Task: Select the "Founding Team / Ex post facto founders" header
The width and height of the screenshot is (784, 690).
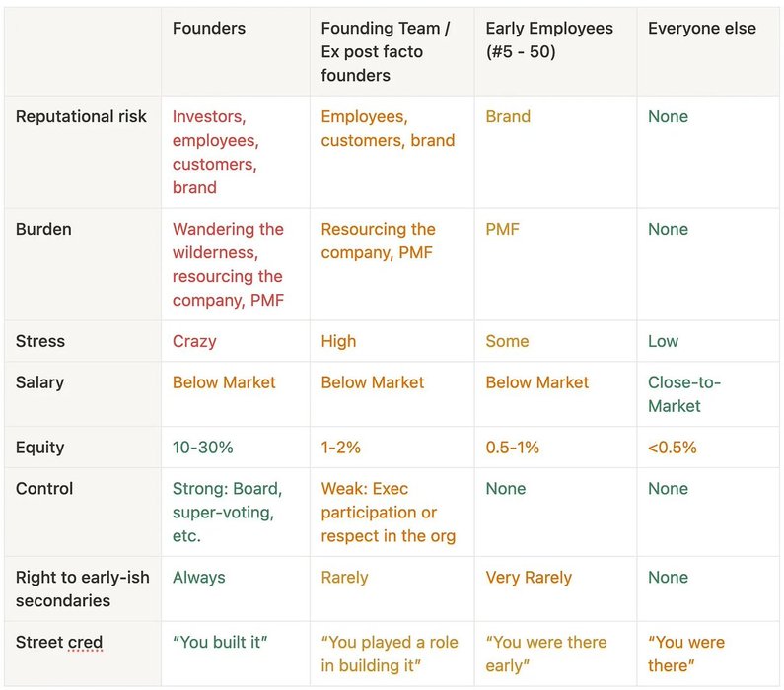Action: click(385, 52)
